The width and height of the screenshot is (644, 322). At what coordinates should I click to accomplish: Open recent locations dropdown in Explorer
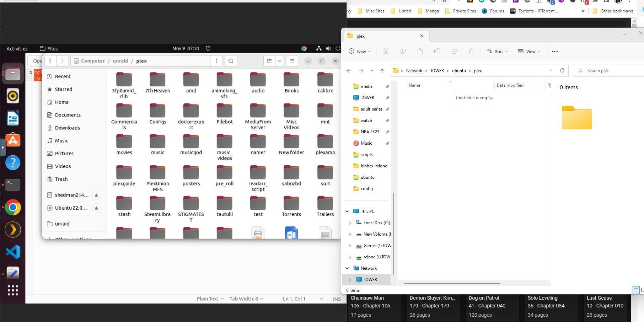(x=372, y=71)
